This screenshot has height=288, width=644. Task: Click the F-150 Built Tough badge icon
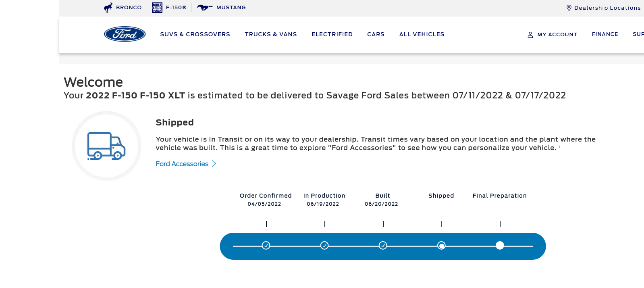click(x=157, y=8)
